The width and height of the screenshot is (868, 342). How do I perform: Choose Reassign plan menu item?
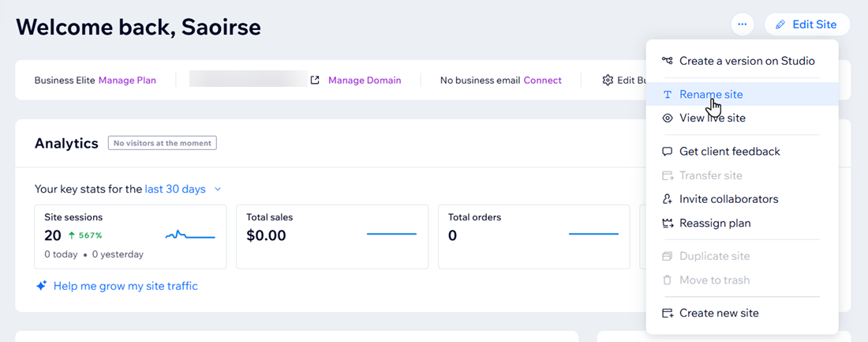point(743,224)
